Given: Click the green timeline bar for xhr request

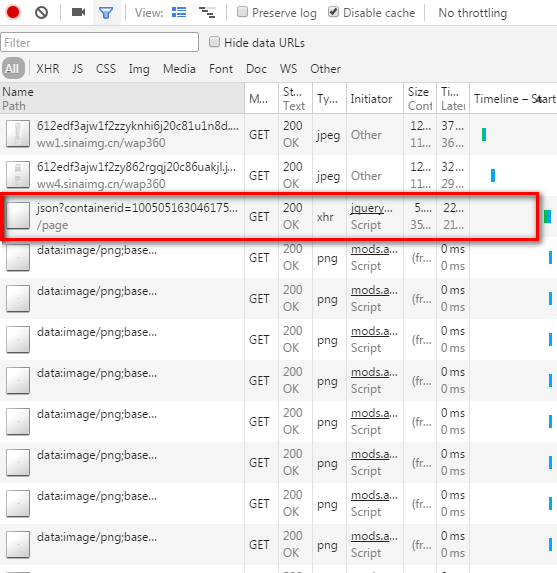Looking at the screenshot, I should [547, 216].
